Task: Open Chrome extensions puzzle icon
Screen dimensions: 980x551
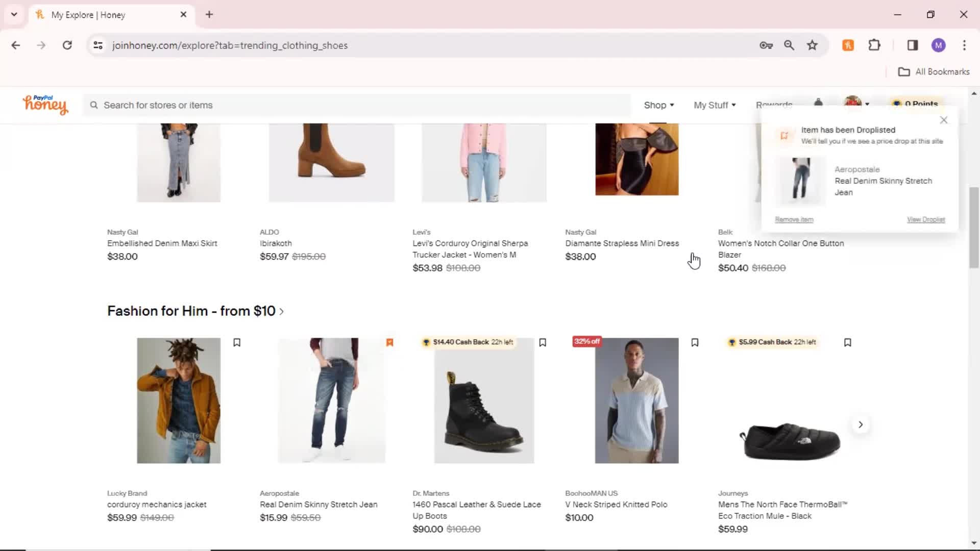Action: pos(874,45)
